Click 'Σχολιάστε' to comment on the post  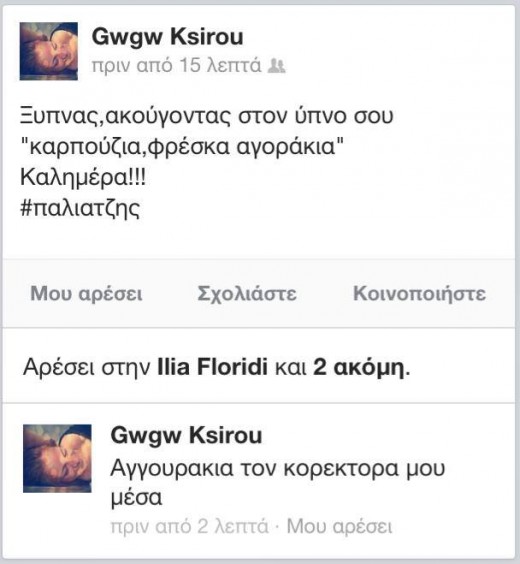247,294
